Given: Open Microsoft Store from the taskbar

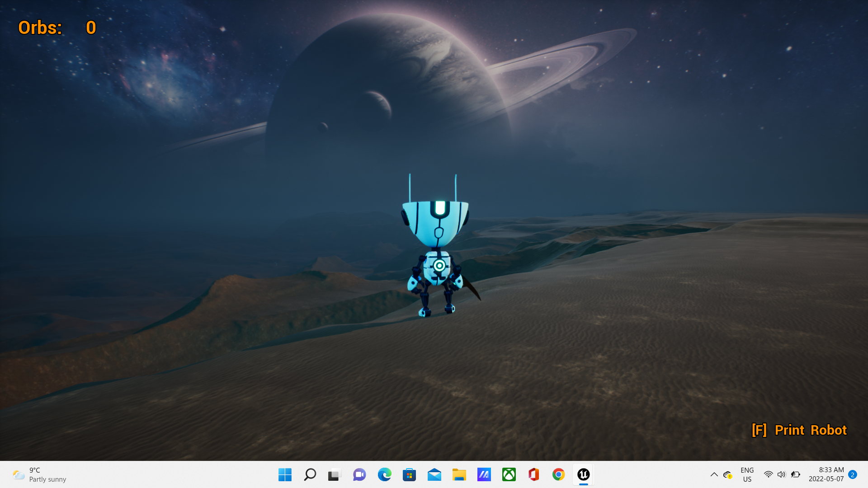Looking at the screenshot, I should point(409,474).
